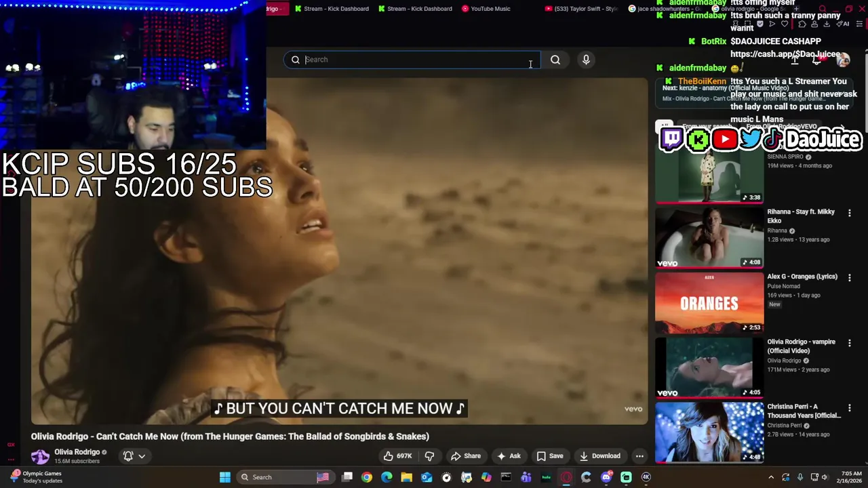Open more actions ellipsis under video

[x=639, y=456]
